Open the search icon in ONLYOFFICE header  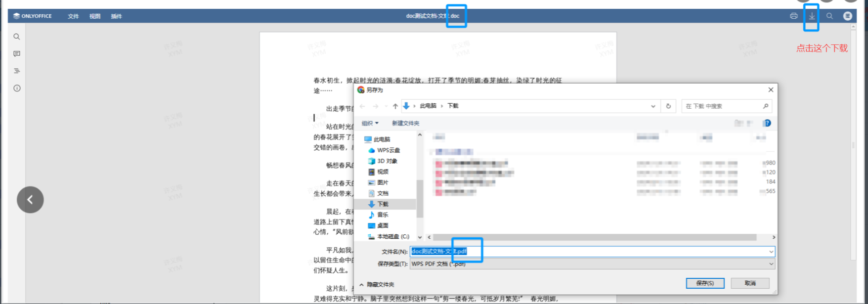[x=829, y=16]
